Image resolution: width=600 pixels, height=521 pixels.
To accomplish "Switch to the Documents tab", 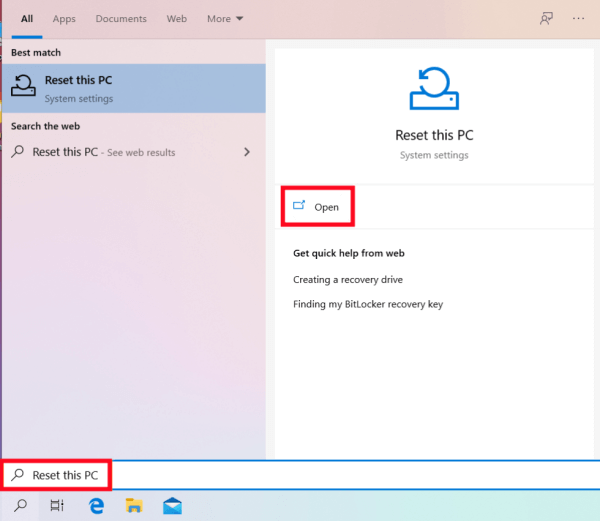I will 121,19.
